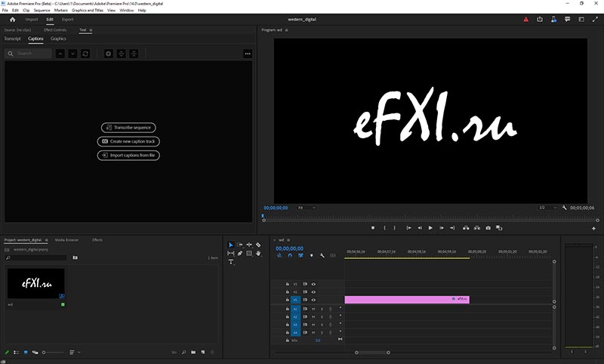Choose the Pen tool
604x364 pixels.
[x=240, y=253]
